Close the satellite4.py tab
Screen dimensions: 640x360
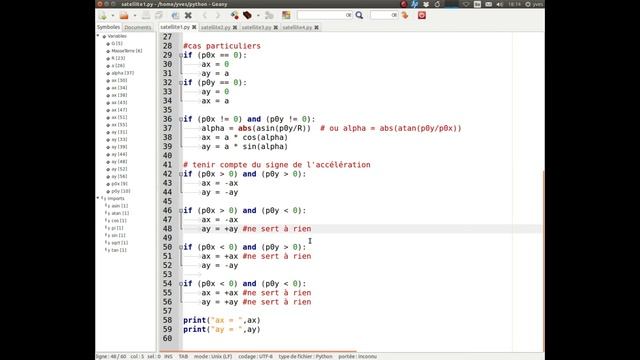317,27
